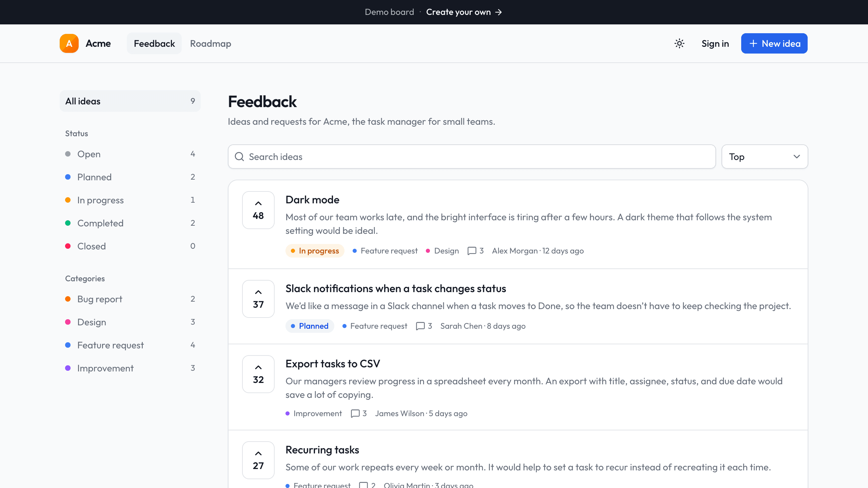Open Slack notifications when a task changes status
The width and height of the screenshot is (868, 488).
click(x=396, y=288)
